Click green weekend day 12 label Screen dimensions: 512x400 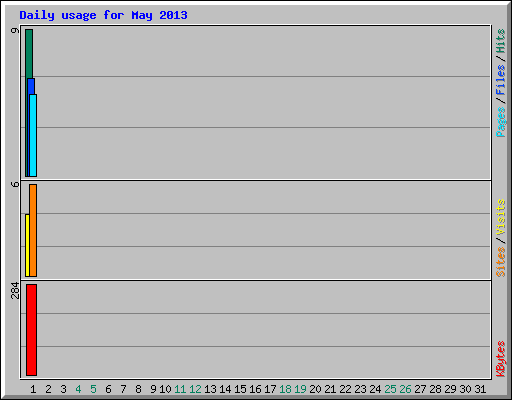[195, 389]
